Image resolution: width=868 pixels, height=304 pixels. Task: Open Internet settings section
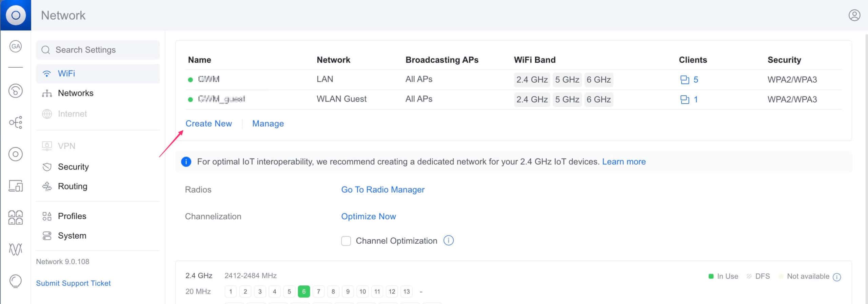coord(98,114)
